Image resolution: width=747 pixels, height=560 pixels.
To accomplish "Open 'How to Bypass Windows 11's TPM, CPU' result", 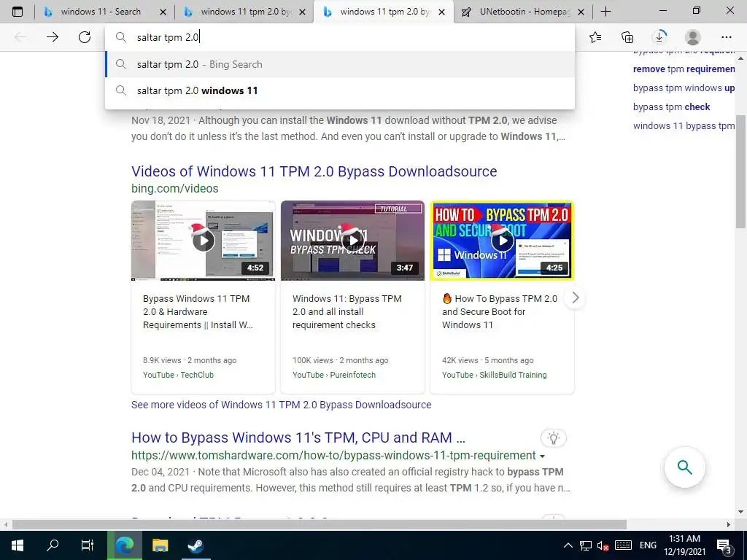I will click(298, 437).
